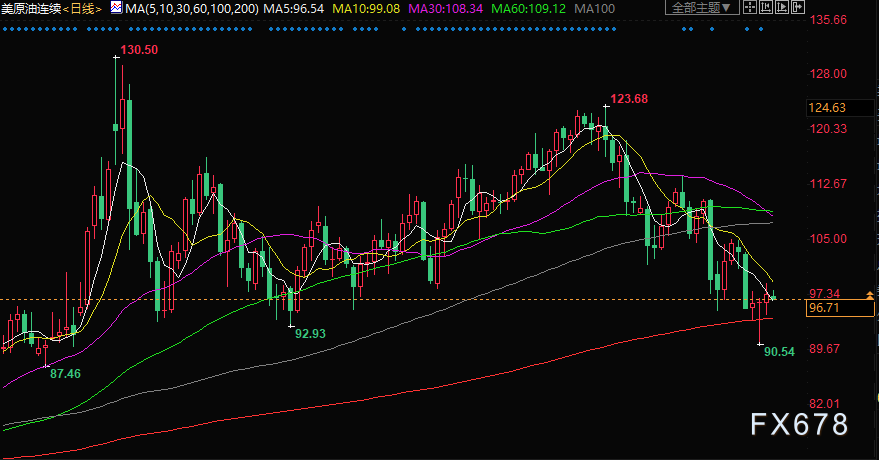Toggle the MA30:108.34 line label
This screenshot has width=879, height=460.
tap(445, 8)
